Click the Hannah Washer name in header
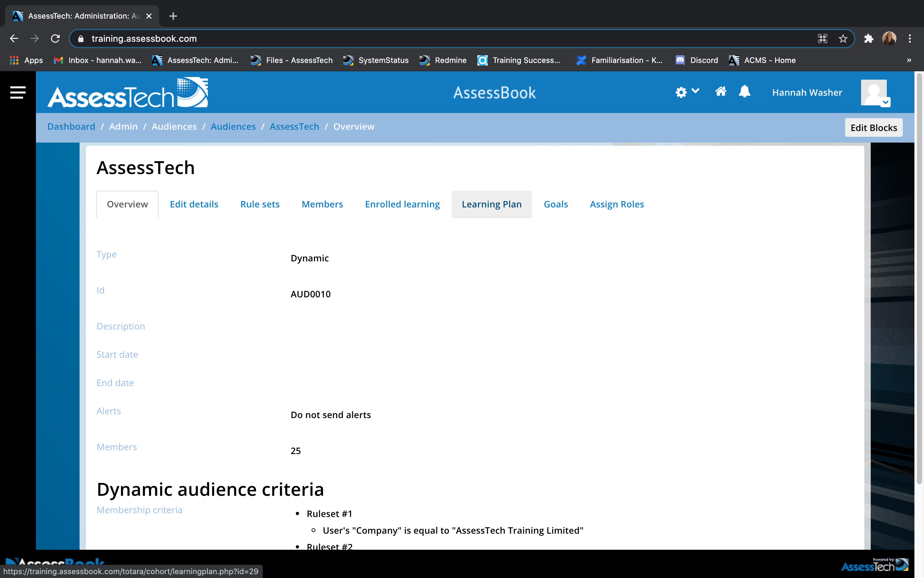This screenshot has width=924, height=578. pos(807,92)
